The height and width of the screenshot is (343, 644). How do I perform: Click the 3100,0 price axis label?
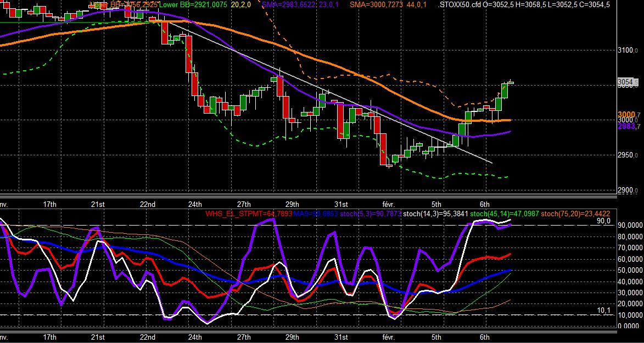click(629, 50)
